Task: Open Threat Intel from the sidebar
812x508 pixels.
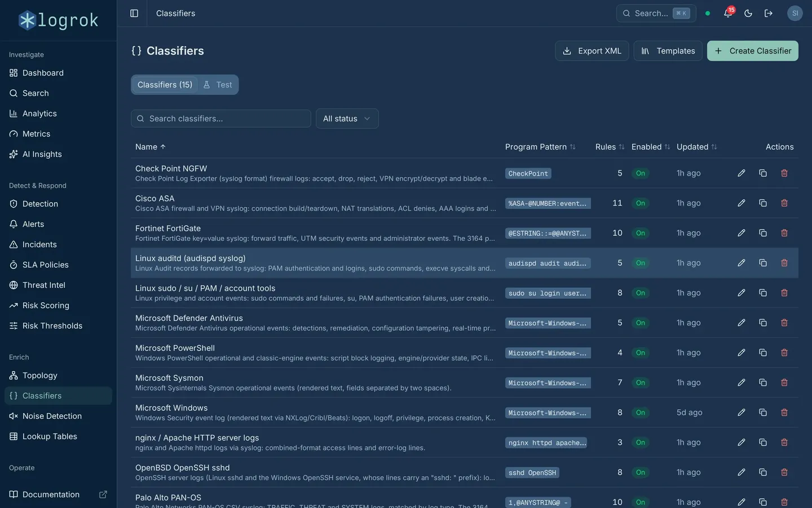Action: (58, 285)
